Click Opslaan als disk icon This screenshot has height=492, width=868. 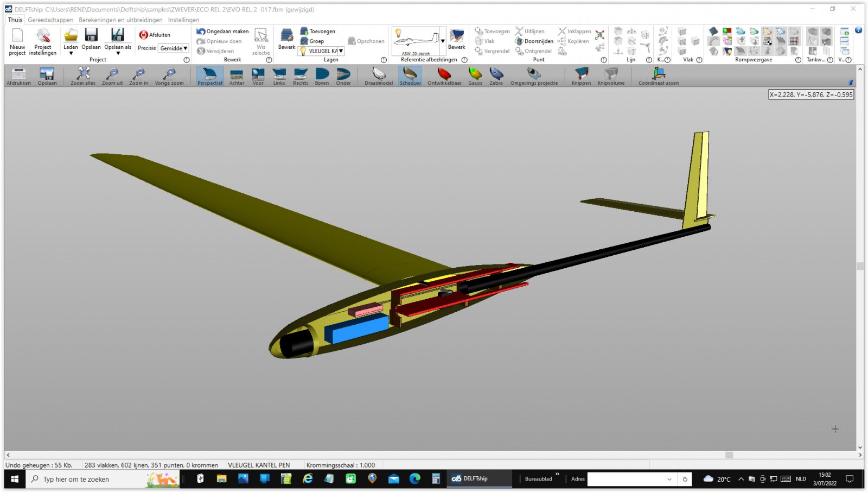click(118, 35)
